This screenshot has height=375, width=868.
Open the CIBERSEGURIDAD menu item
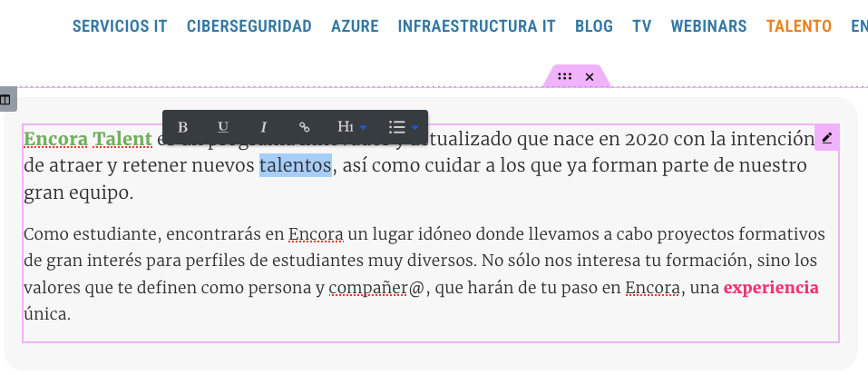pyautogui.click(x=249, y=26)
